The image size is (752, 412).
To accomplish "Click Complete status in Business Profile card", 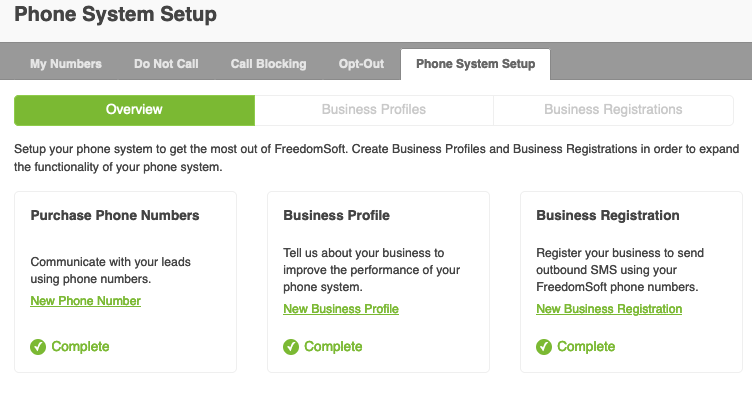I will pyautogui.click(x=333, y=347).
